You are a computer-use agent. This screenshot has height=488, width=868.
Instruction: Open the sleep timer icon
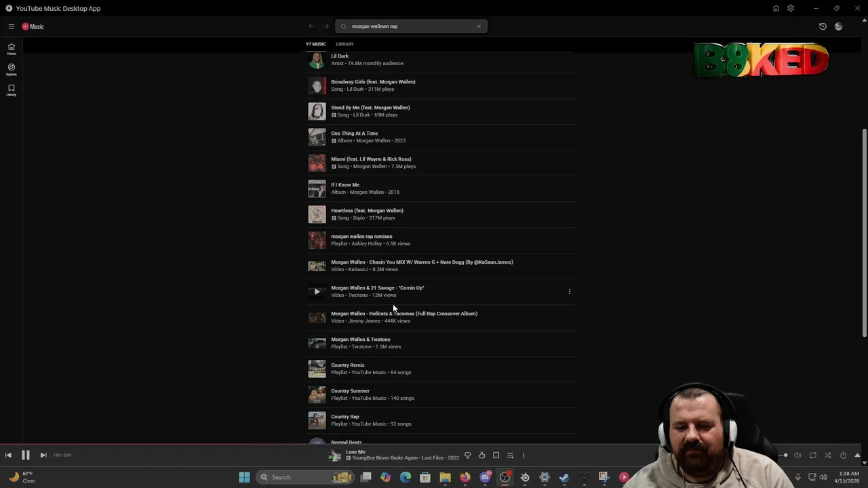click(843, 455)
